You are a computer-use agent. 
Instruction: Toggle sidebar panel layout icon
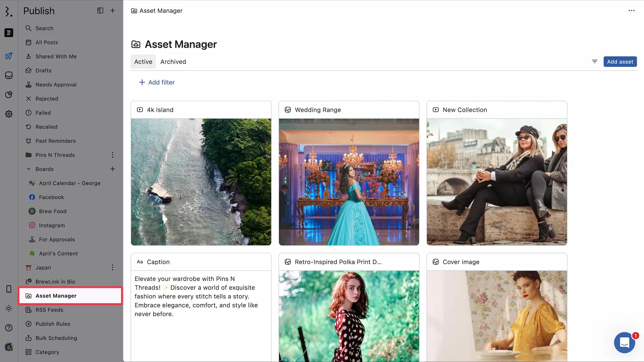pyautogui.click(x=100, y=11)
